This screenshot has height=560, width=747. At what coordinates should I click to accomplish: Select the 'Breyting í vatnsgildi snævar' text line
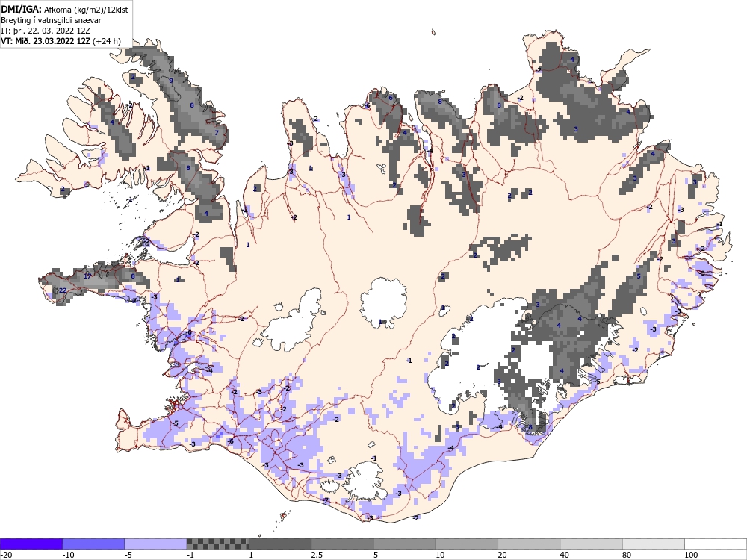click(51, 20)
